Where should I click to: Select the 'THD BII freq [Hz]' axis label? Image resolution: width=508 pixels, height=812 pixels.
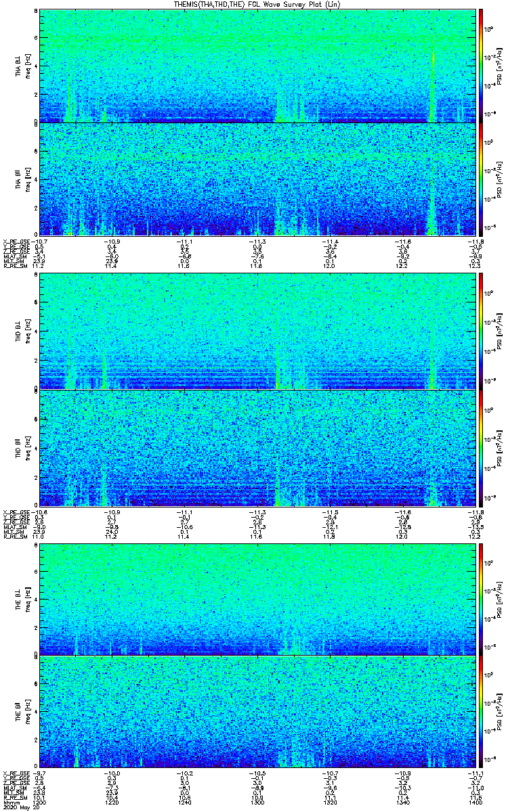click(x=23, y=447)
